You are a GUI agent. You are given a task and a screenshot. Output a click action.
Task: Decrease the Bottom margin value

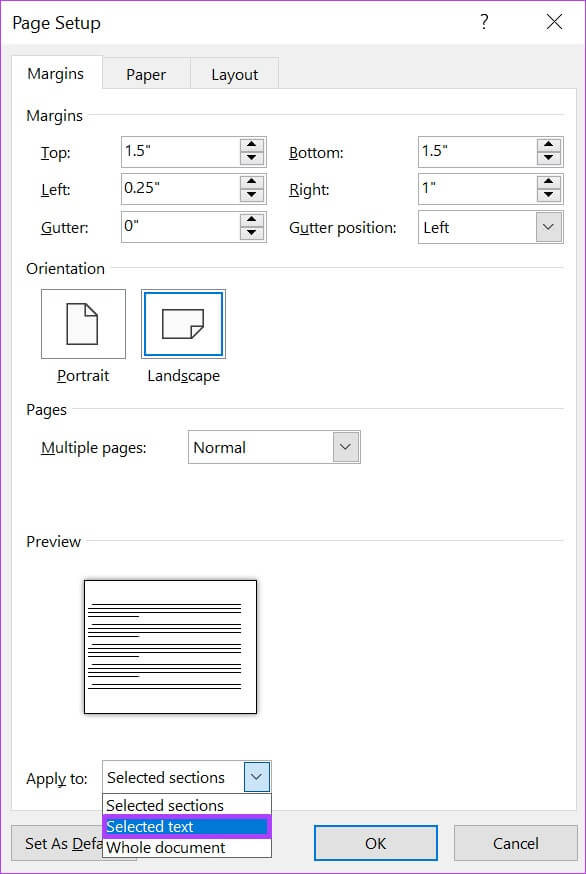point(549,158)
